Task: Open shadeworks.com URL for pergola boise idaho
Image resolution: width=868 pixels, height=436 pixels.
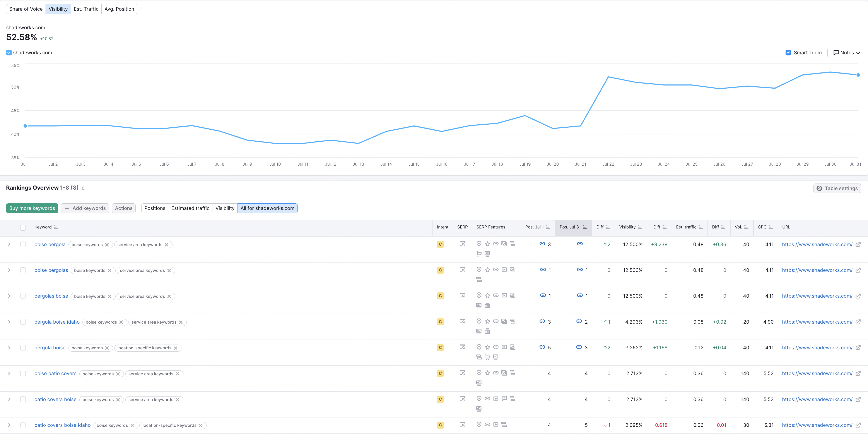Action: coord(817,322)
